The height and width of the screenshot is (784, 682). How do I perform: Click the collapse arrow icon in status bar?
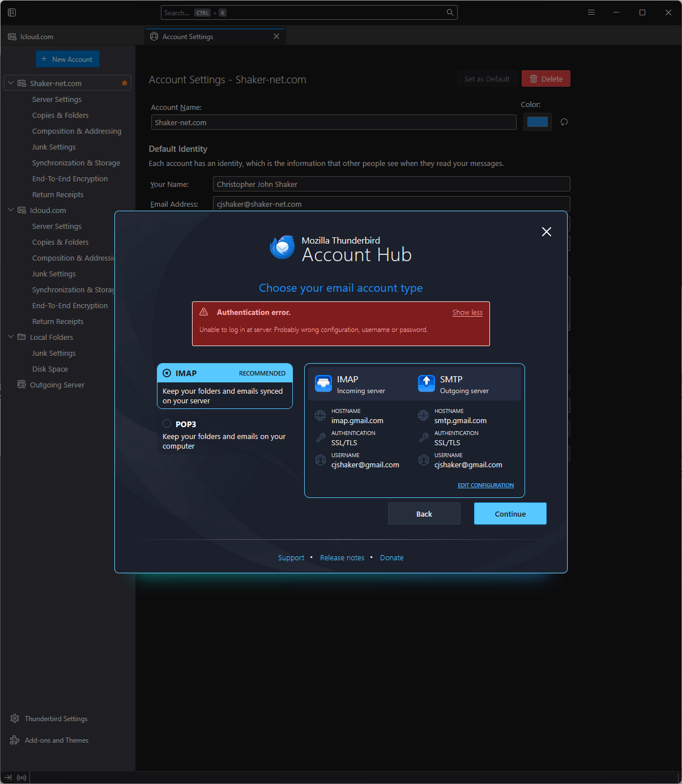8,778
